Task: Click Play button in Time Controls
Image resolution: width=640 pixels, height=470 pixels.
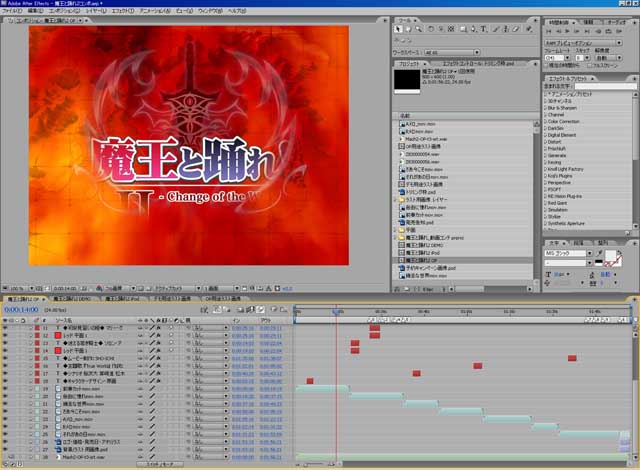Action: point(568,31)
